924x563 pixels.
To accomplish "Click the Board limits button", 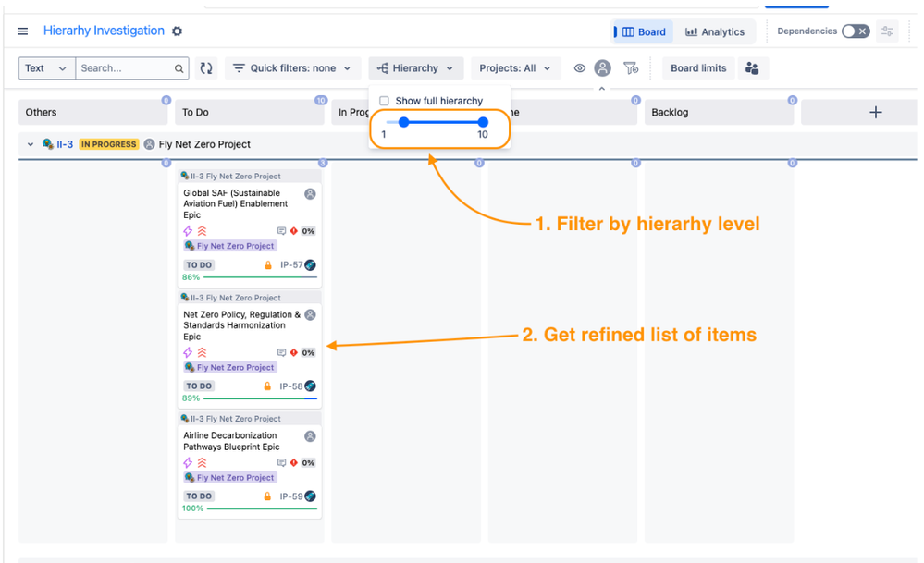I will pos(699,68).
